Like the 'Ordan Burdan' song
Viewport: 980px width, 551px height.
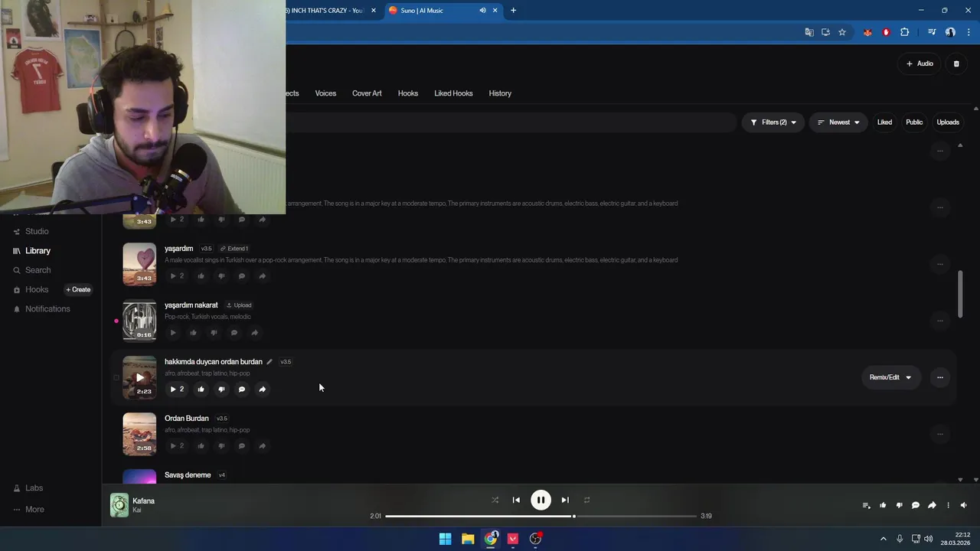tap(201, 446)
